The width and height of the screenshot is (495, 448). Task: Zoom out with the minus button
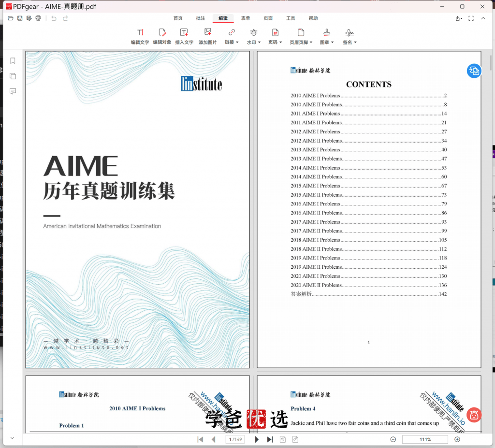pos(393,439)
